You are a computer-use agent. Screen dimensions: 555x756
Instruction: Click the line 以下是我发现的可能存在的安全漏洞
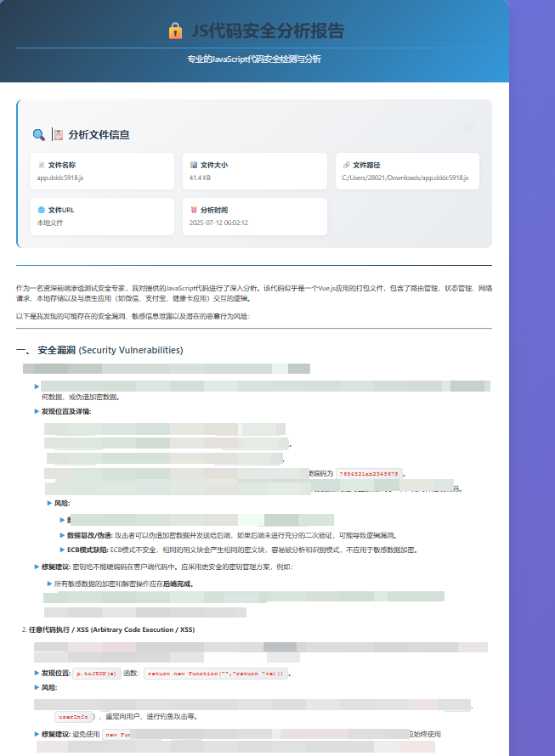(x=133, y=316)
